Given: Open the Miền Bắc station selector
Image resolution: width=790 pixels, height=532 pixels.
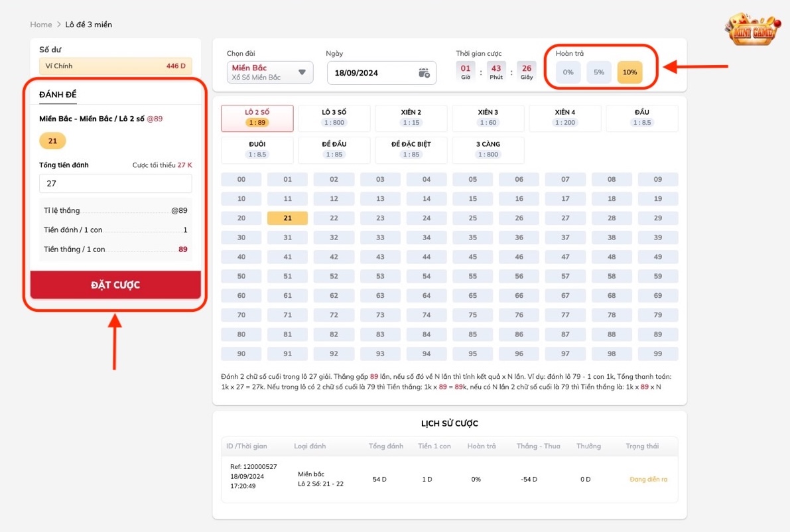Looking at the screenshot, I should click(265, 72).
